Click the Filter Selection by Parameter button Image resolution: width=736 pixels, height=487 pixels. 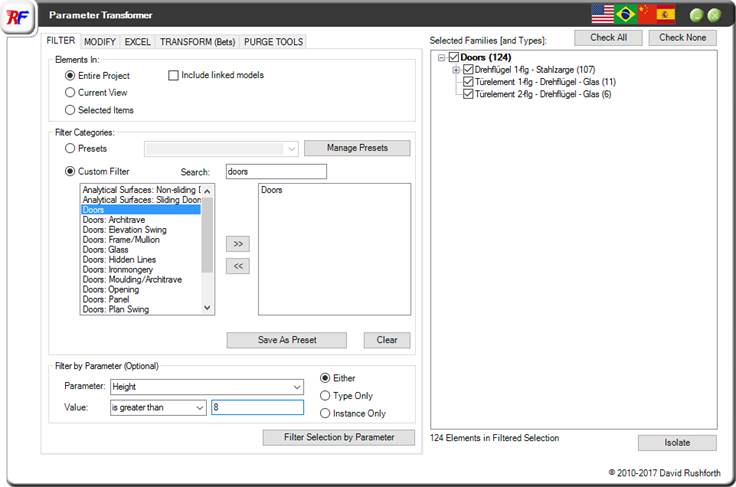click(x=340, y=437)
